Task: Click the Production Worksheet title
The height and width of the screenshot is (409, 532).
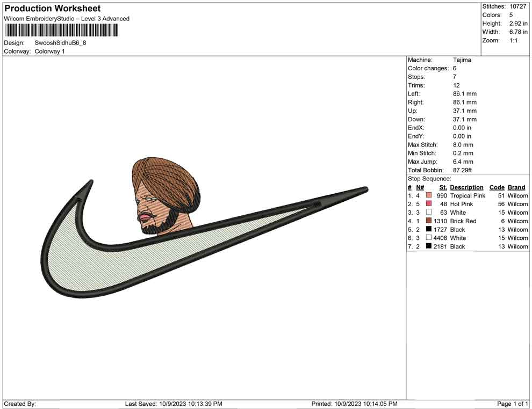Action: tap(53, 9)
